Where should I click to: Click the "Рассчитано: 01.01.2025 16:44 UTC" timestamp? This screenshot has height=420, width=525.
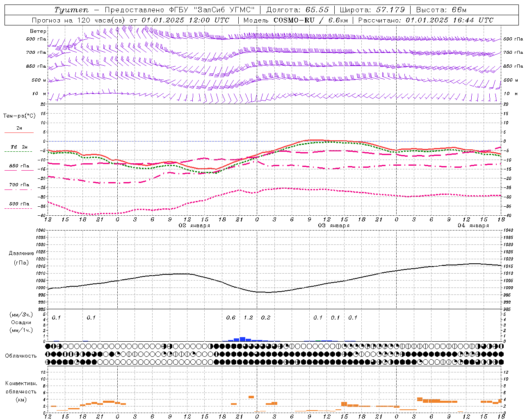point(426,20)
